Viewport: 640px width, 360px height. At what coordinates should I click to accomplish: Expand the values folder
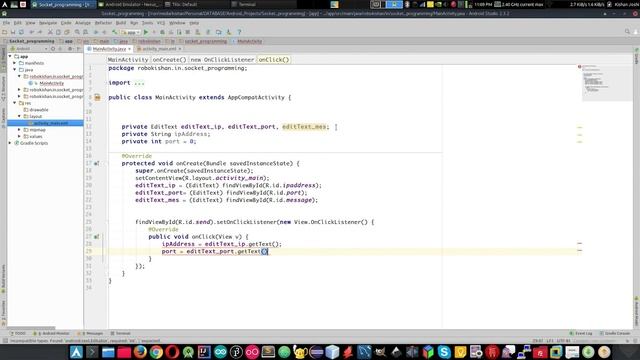pos(19,136)
